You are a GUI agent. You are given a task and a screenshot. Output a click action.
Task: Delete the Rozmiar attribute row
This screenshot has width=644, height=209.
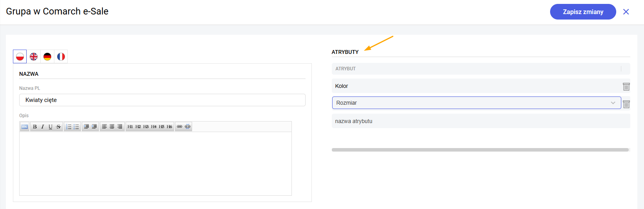626,104
